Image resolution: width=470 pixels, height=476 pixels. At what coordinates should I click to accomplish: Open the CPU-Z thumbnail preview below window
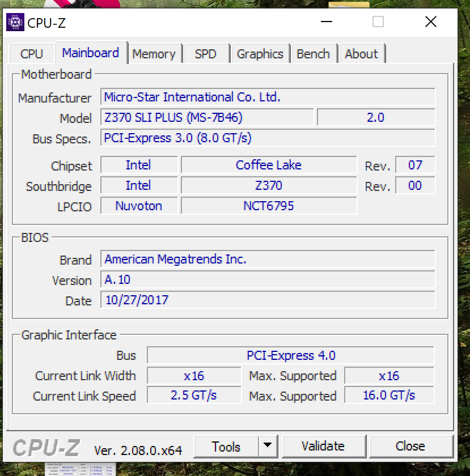coord(81,469)
